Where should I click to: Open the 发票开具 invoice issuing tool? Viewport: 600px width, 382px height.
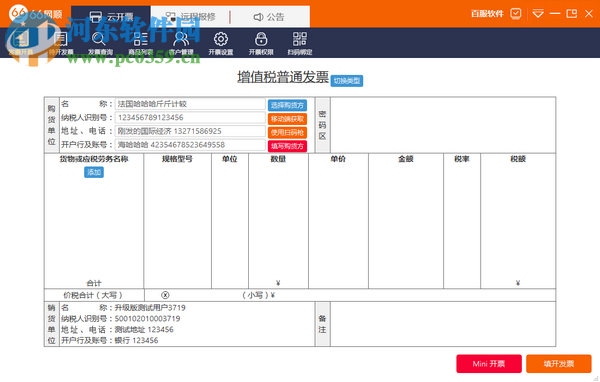click(x=21, y=43)
